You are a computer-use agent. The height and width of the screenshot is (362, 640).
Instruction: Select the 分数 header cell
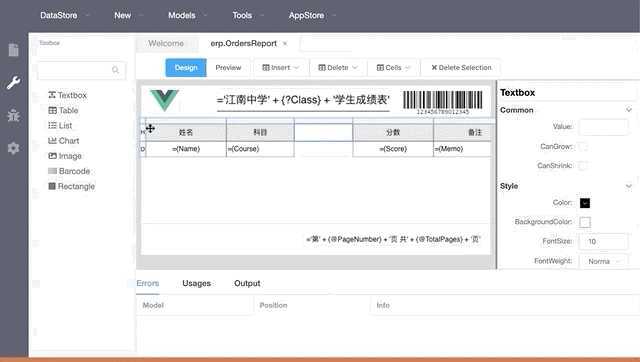coord(393,132)
